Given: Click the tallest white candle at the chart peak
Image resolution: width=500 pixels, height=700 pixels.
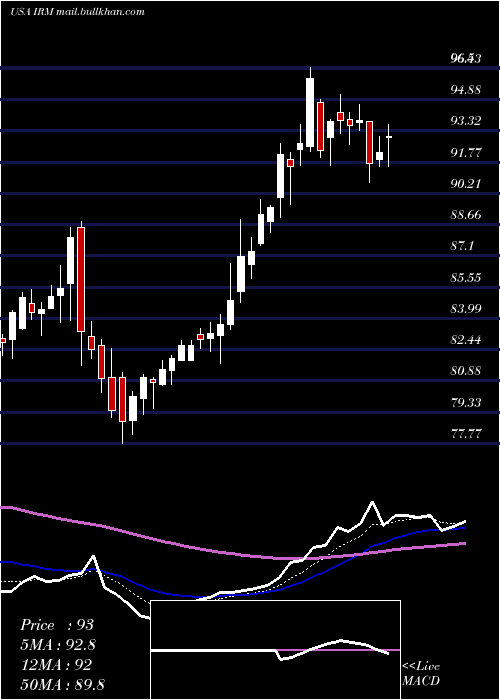Looking at the screenshot, I should 310,112.
